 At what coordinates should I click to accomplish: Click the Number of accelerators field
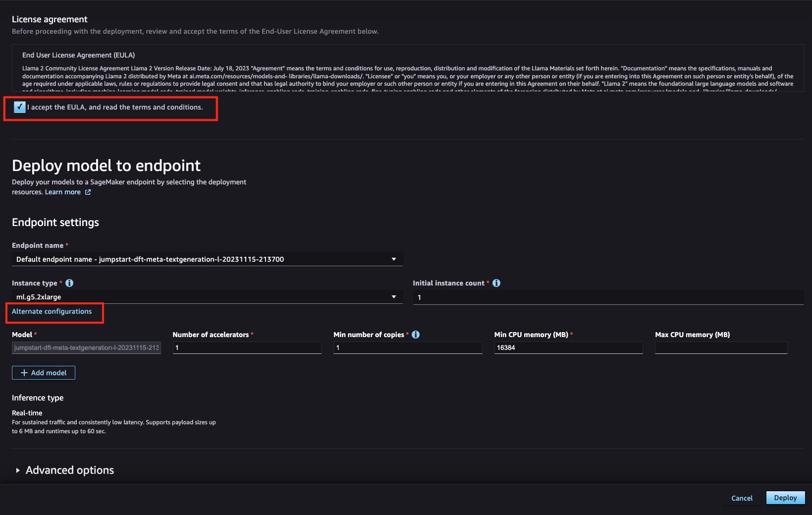pyautogui.click(x=247, y=347)
